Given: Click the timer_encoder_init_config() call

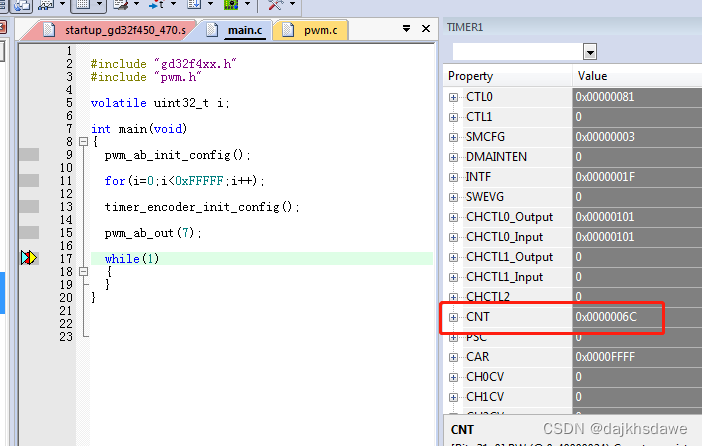Looking at the screenshot, I should tap(202, 207).
